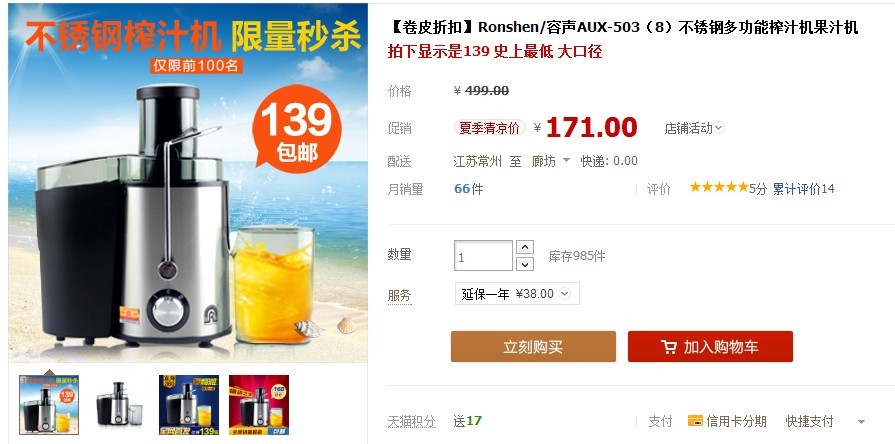This screenshot has width=895, height=444.
Task: Open the 累计评价14 reviews link
Action: click(803, 189)
